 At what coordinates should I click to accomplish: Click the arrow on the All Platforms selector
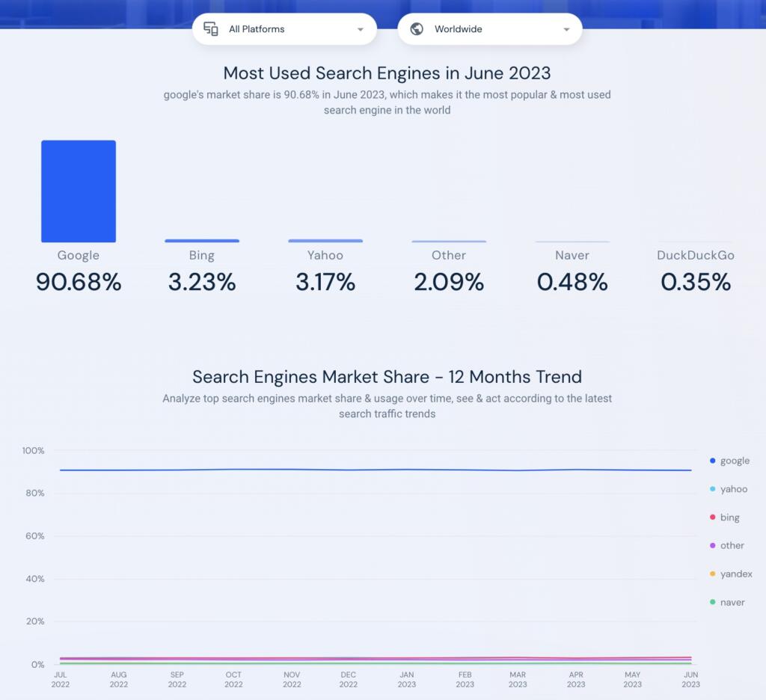(x=361, y=30)
